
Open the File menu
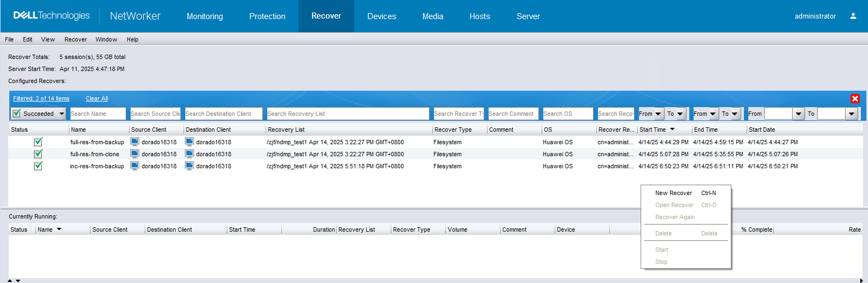pyautogui.click(x=9, y=39)
